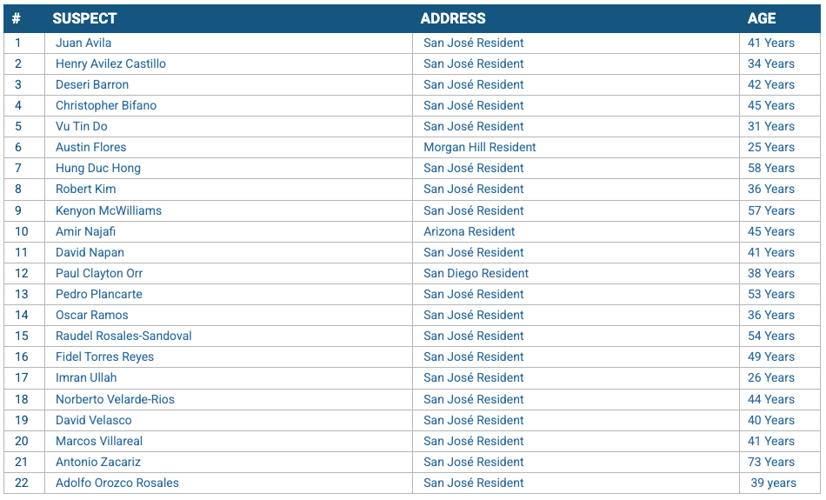Click the AGE column header

click(761, 18)
